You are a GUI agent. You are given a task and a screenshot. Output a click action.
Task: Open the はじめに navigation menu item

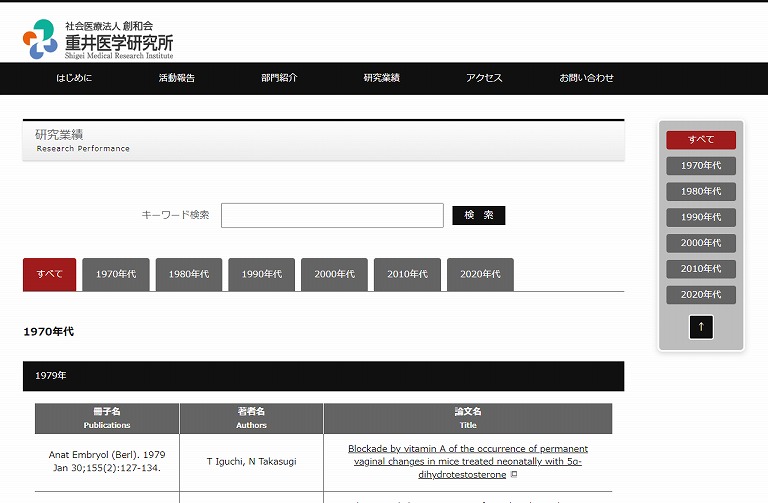point(74,78)
